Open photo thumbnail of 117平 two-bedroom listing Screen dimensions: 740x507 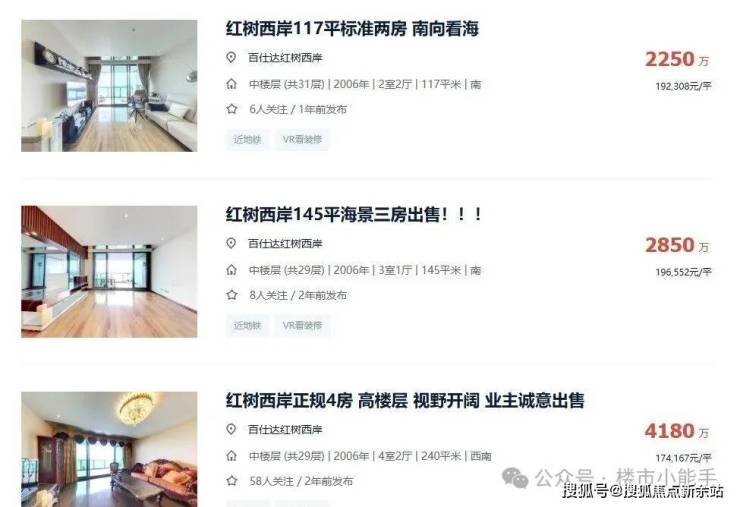(109, 85)
